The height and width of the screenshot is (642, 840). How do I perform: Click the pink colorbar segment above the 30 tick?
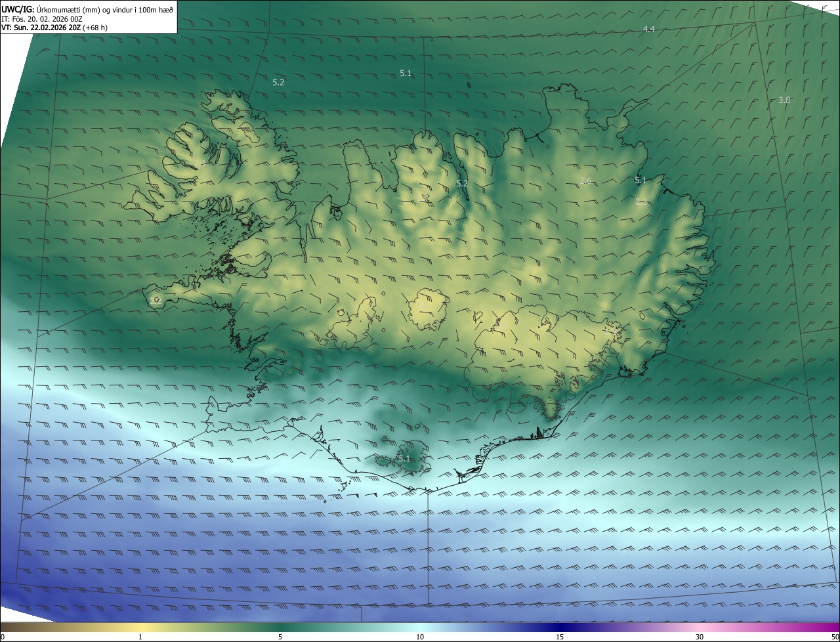(700, 627)
